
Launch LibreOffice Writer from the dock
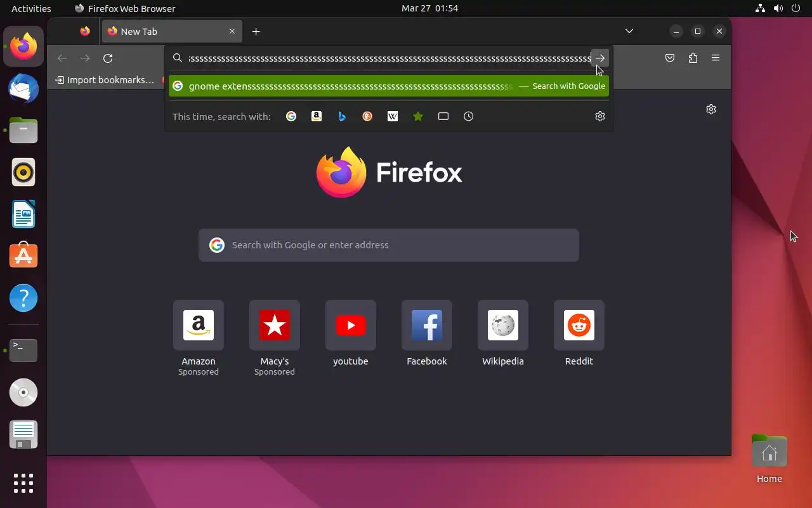click(23, 214)
